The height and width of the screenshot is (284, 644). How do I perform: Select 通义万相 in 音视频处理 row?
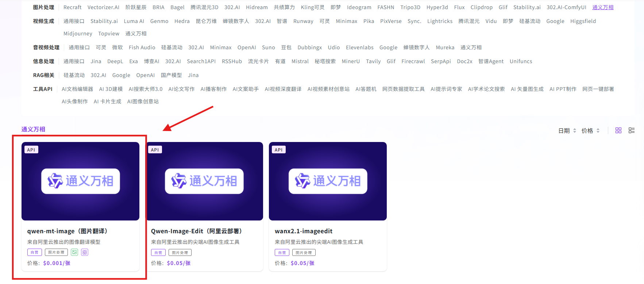(471, 47)
